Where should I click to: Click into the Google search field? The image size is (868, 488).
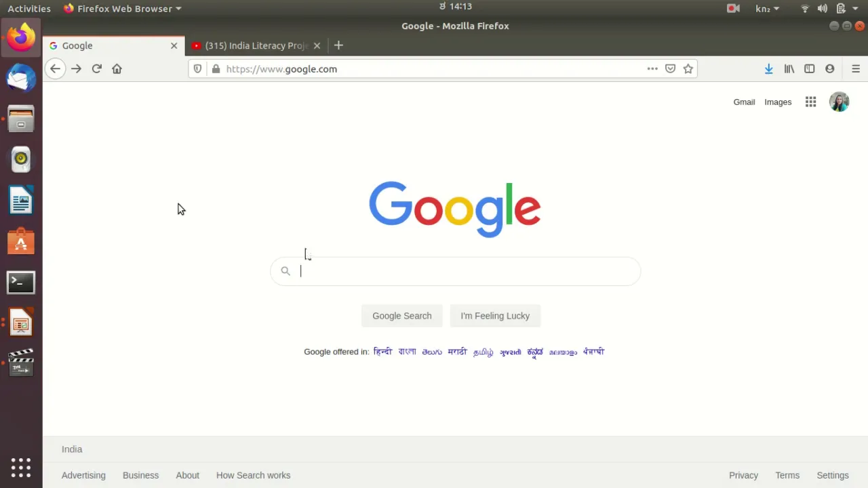coord(455,271)
